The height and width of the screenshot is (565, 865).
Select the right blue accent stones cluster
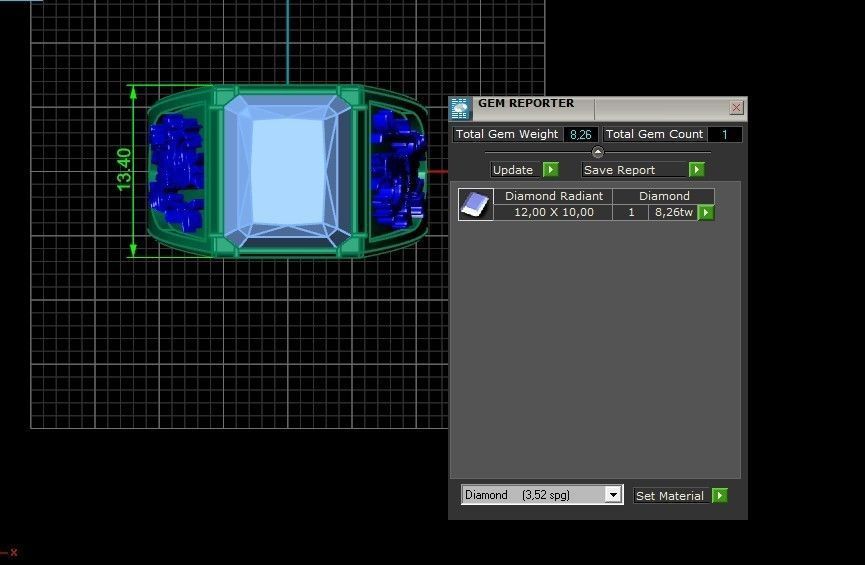[398, 169]
